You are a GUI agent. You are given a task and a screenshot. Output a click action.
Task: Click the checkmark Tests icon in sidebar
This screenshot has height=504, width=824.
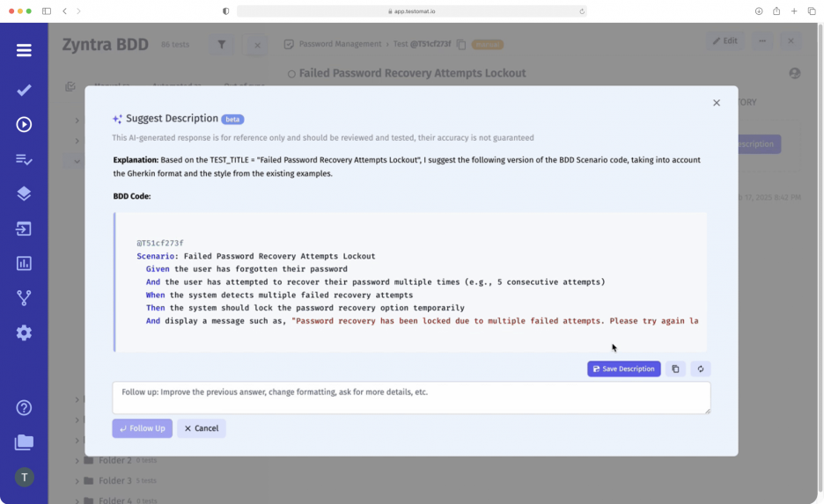coord(24,90)
